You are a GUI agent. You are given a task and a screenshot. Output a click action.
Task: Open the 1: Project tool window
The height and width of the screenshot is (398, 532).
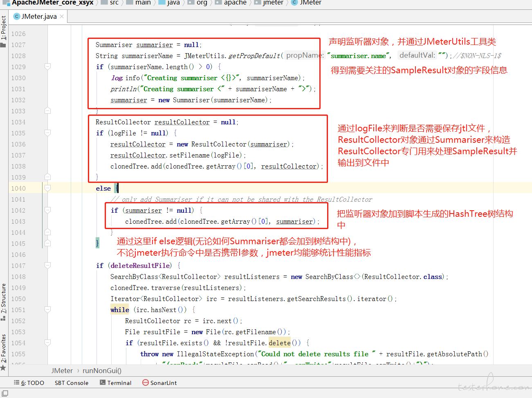pyautogui.click(x=3, y=31)
